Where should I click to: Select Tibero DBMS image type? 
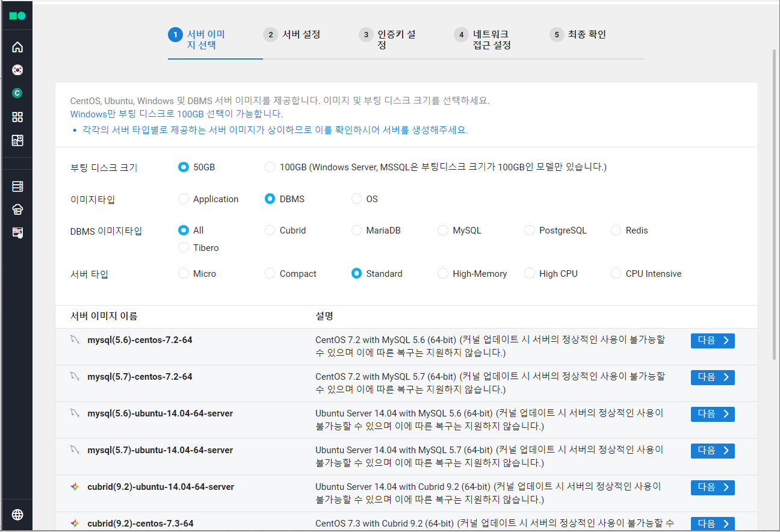184,247
